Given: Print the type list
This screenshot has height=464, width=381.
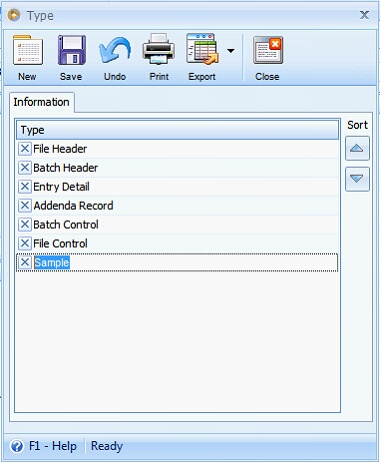Looking at the screenshot, I should 159,50.
